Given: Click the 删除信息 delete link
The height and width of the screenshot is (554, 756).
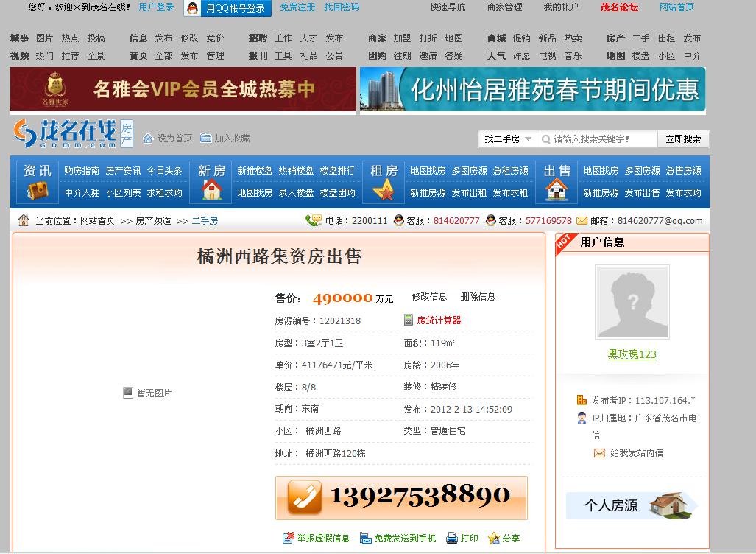Looking at the screenshot, I should pyautogui.click(x=478, y=297).
